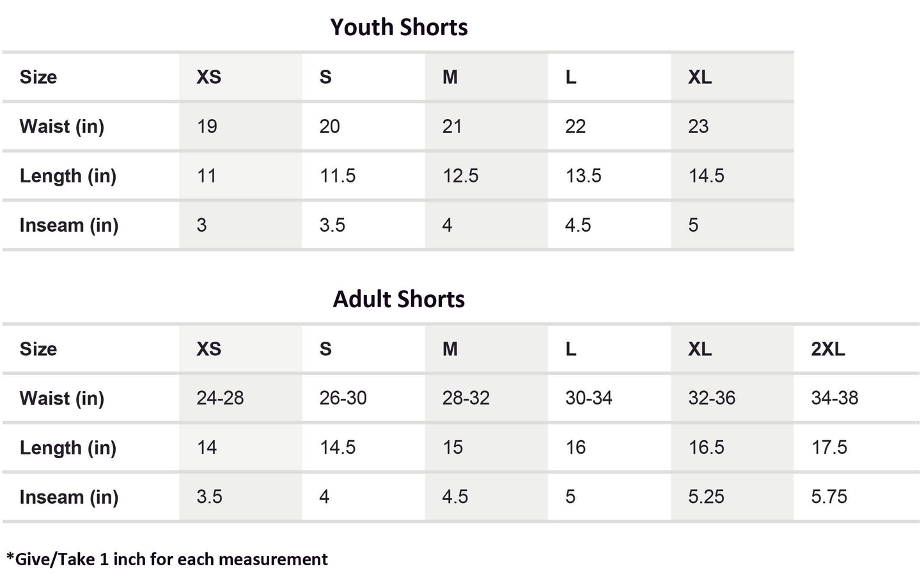Click the 17.5 length value

[x=829, y=447]
